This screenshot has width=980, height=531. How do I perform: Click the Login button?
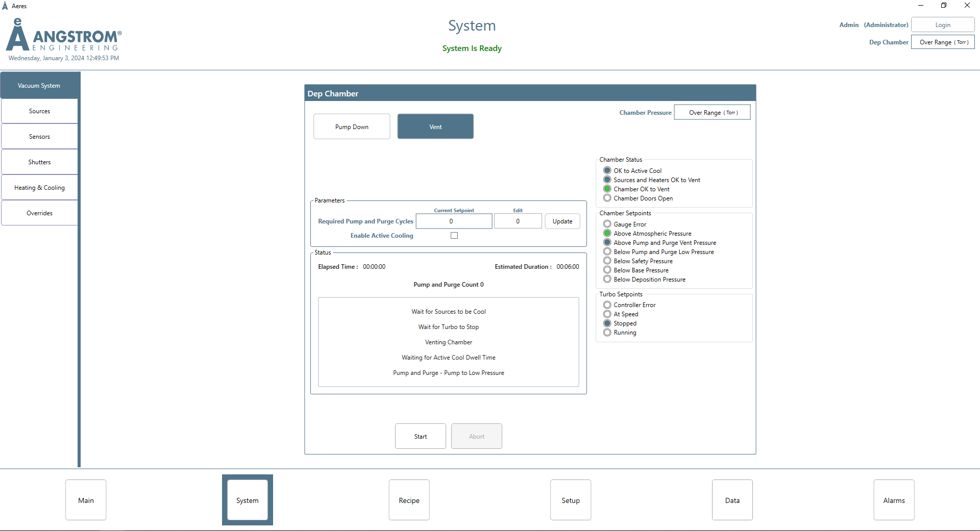(943, 25)
